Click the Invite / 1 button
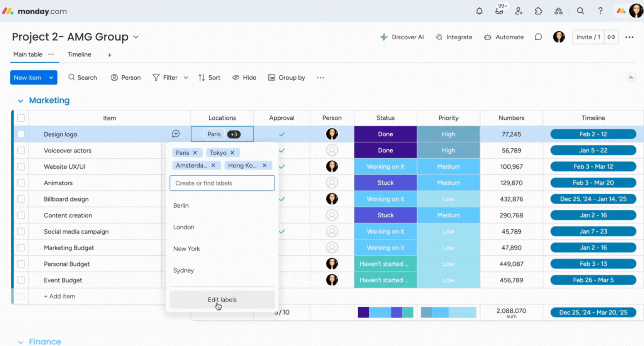 (x=588, y=37)
